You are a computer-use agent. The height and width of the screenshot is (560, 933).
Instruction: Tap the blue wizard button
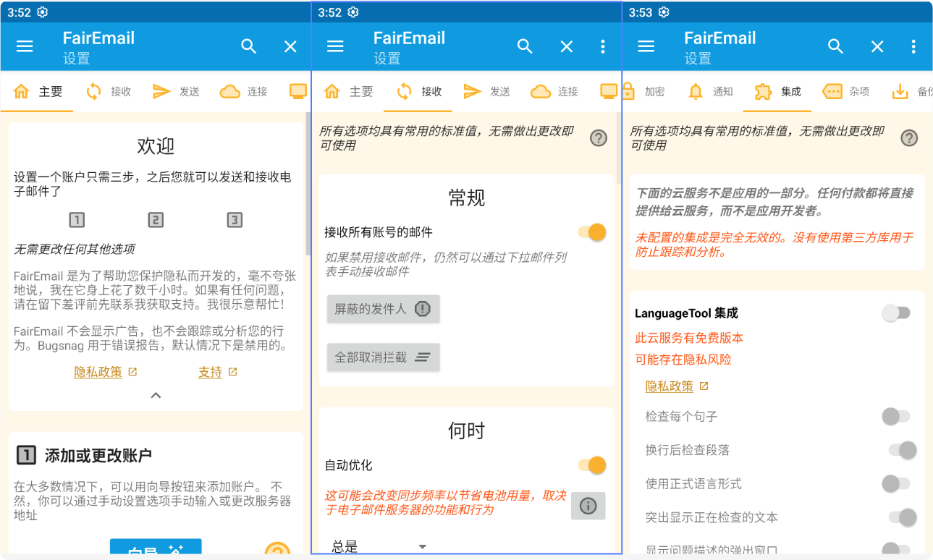(156, 548)
